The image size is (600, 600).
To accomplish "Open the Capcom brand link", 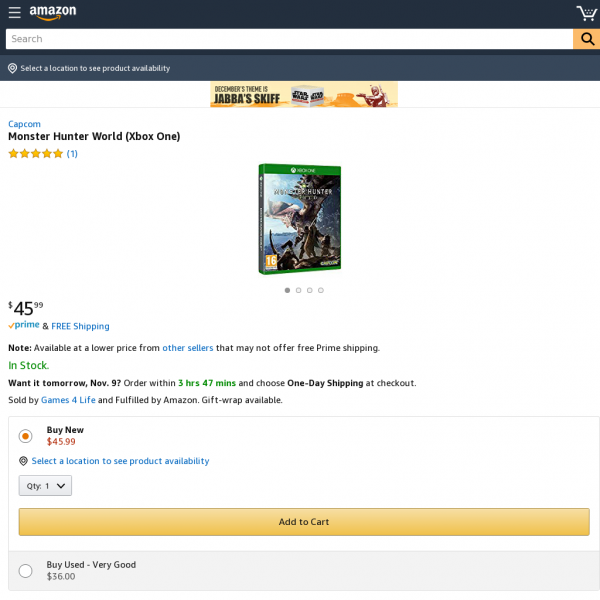I will [24, 124].
